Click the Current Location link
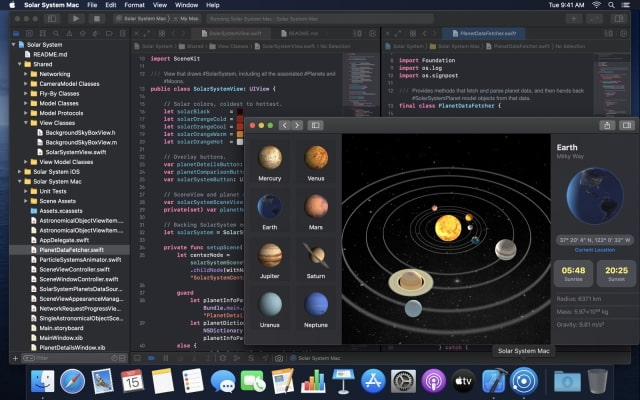The height and width of the screenshot is (400, 640). coord(595,250)
